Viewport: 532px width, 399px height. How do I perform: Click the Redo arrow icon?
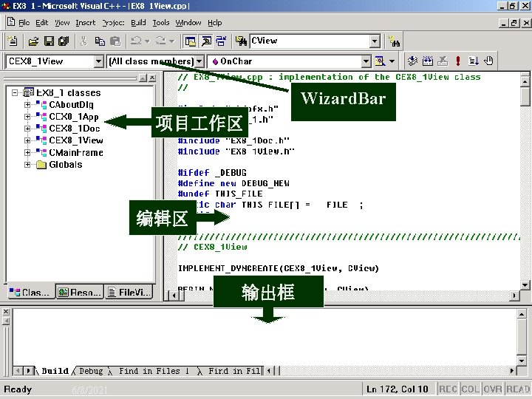(161, 41)
